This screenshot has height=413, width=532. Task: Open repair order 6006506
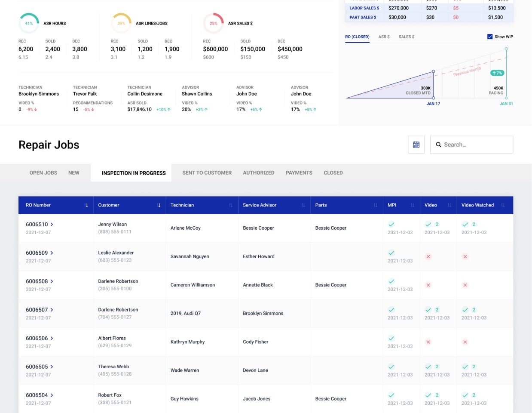point(37,338)
